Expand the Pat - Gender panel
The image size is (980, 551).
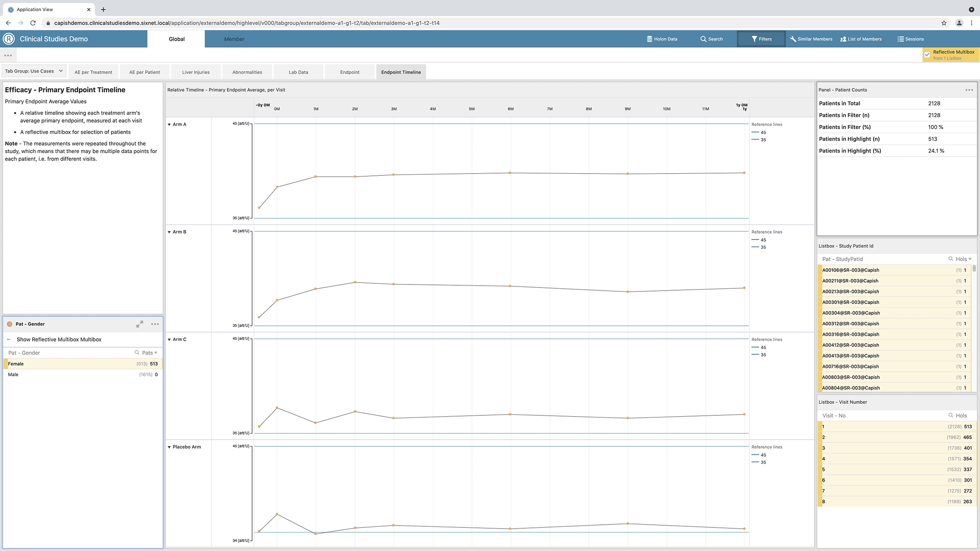(139, 324)
